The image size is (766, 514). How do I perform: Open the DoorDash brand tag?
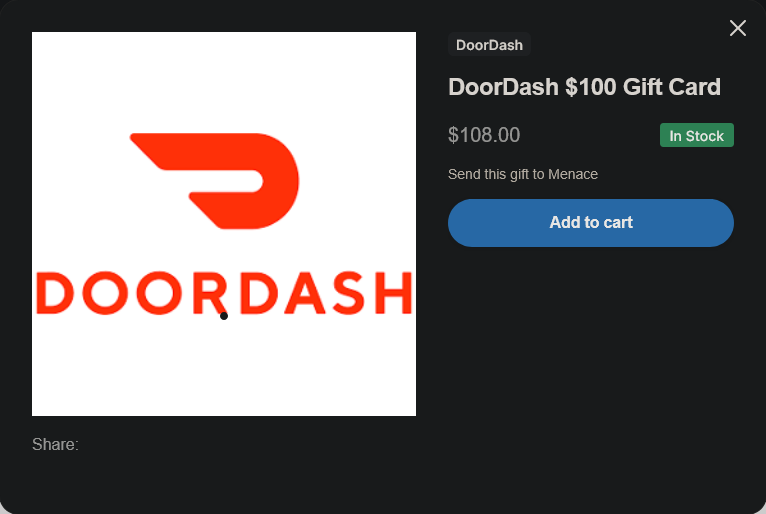489,45
